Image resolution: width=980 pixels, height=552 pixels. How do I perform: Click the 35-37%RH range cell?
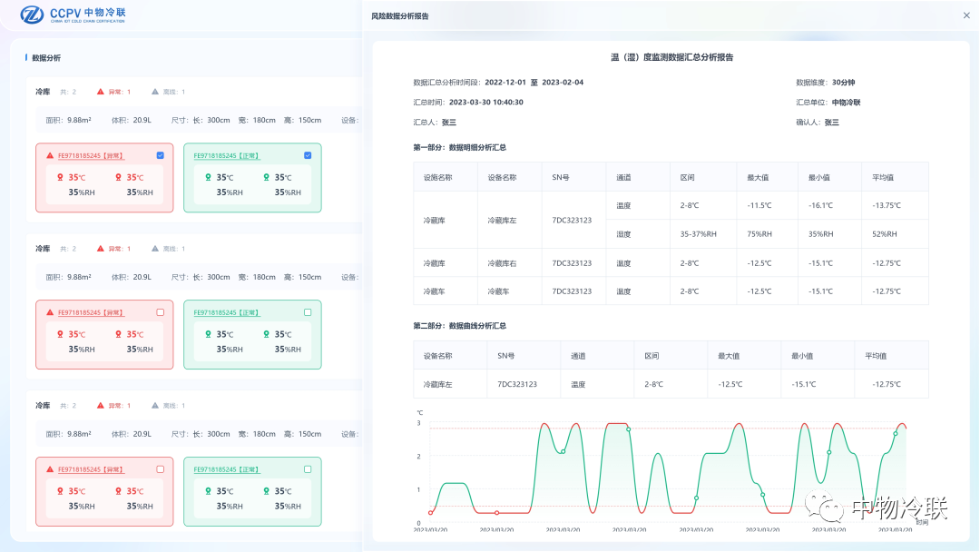(703, 234)
